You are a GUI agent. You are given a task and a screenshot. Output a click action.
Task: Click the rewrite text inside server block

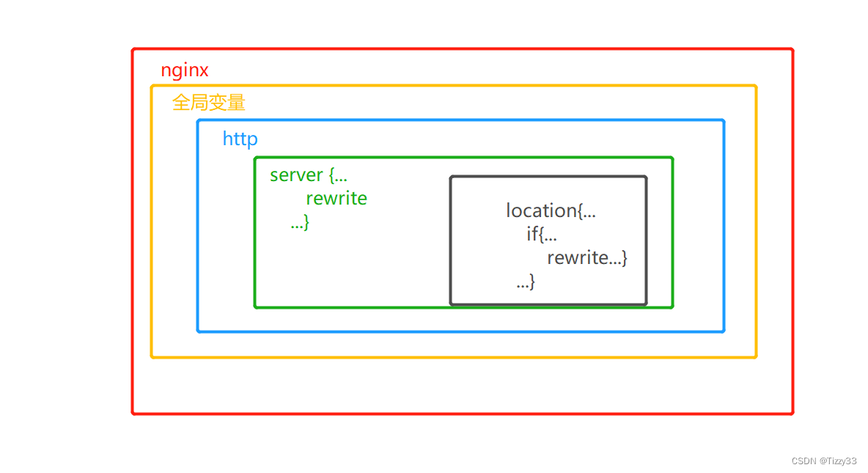pos(336,198)
